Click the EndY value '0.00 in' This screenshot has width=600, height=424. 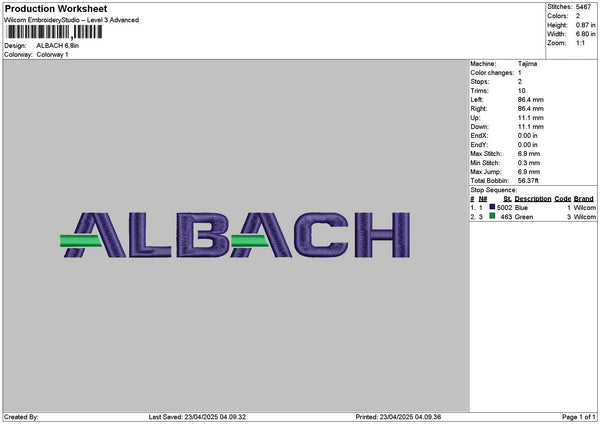tap(528, 145)
